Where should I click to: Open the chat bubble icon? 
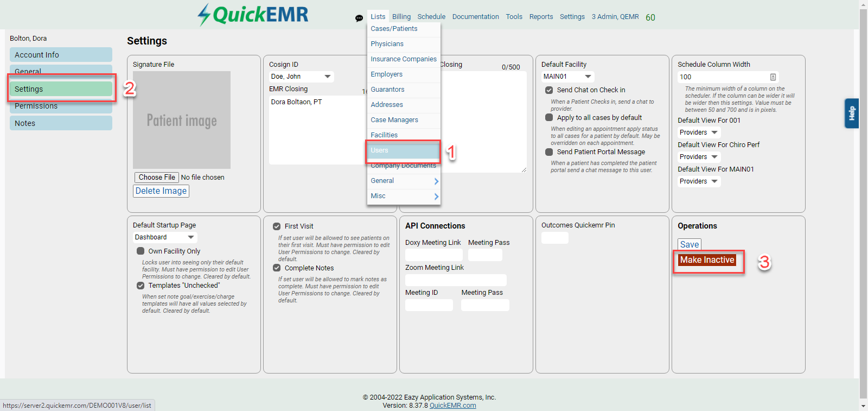[359, 18]
